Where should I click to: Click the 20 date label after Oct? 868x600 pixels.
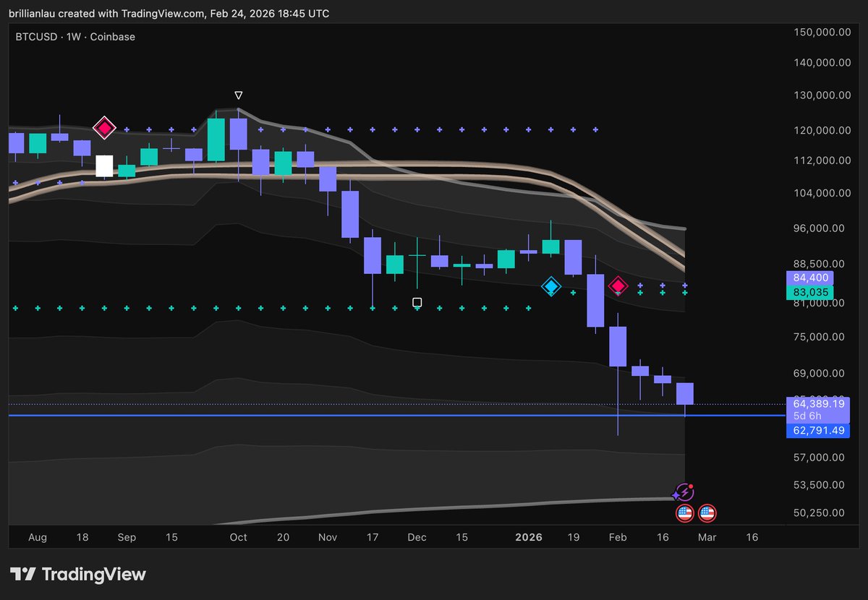coord(283,537)
